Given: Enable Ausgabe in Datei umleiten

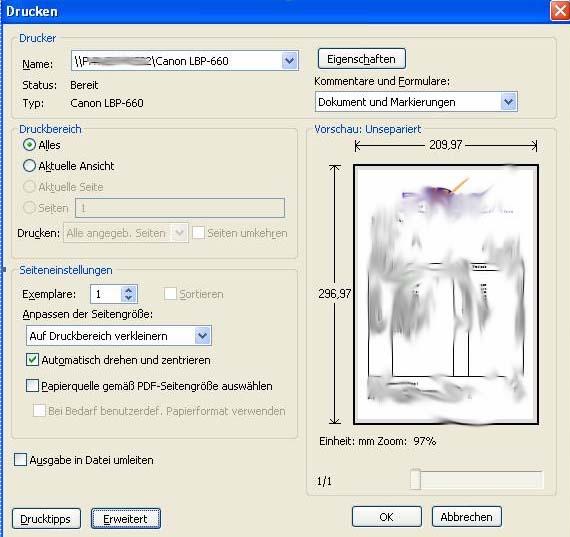Looking at the screenshot, I should coord(20,460).
